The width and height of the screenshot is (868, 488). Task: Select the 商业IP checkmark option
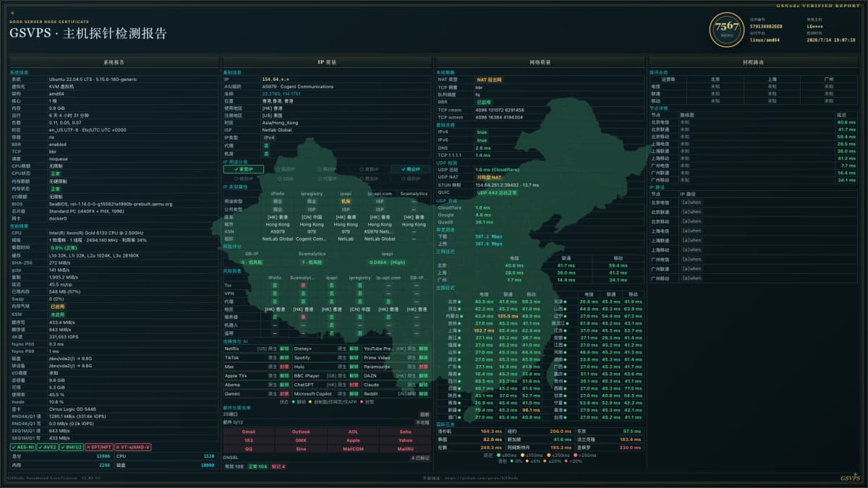coord(410,169)
